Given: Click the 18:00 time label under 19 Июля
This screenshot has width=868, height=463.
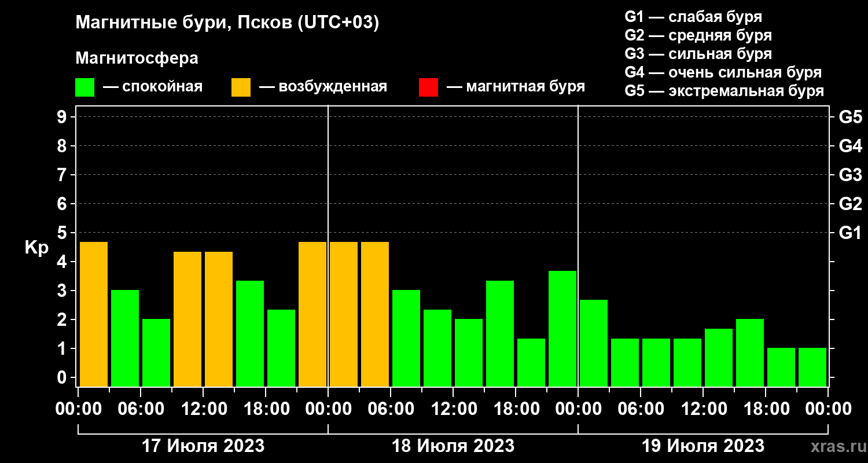Looking at the screenshot, I should (766, 409).
